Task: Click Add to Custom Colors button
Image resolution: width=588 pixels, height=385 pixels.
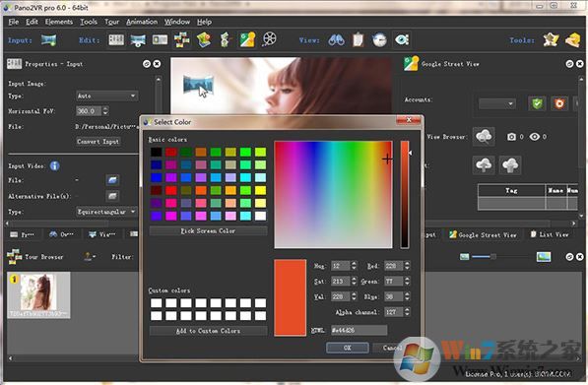Action: (208, 331)
